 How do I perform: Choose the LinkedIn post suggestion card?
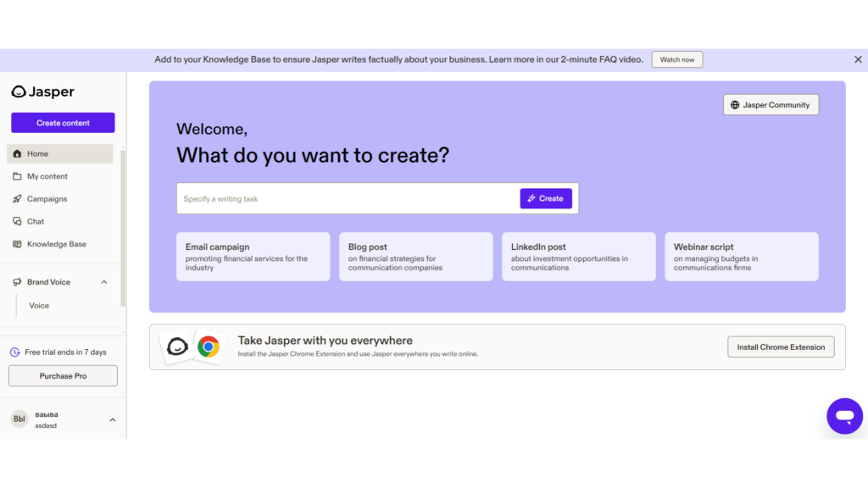(578, 257)
